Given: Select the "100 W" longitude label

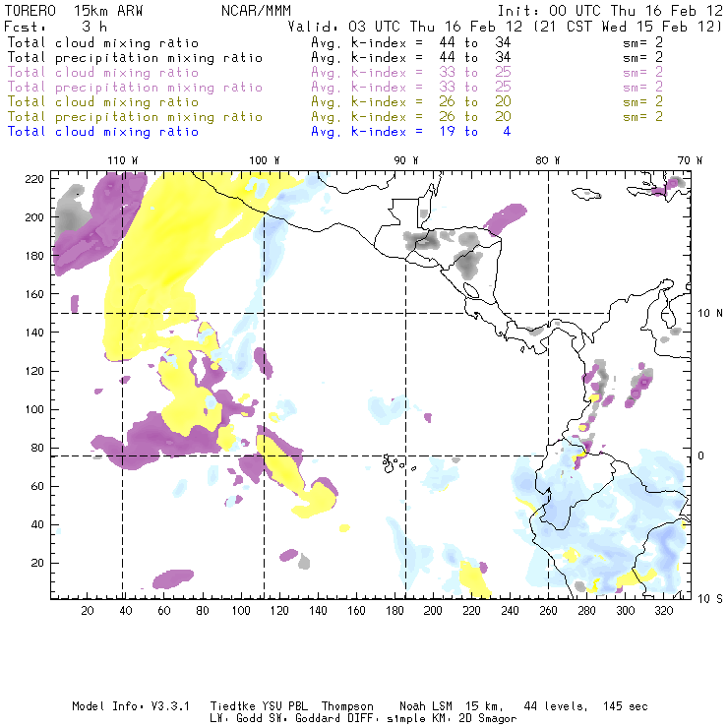Looking at the screenshot, I should pyautogui.click(x=265, y=160).
